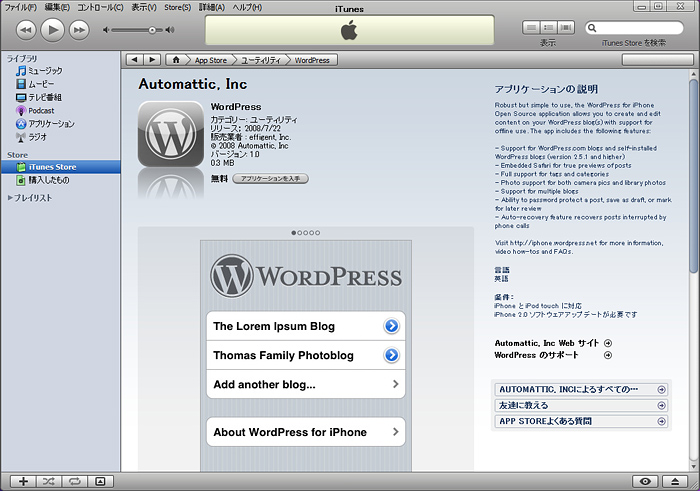Open WordPress のサポート link
Screen dimensions: 700x491
point(536,355)
